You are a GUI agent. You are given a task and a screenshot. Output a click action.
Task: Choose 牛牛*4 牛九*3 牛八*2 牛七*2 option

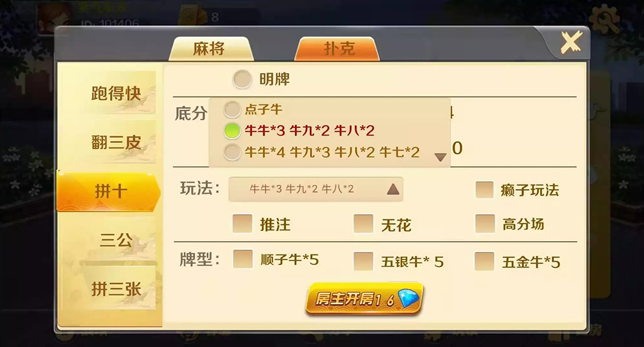pos(232,152)
